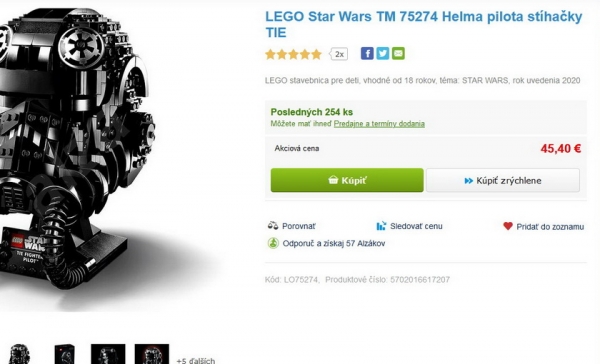Click the green Odporuč referral icon

[x=273, y=243]
